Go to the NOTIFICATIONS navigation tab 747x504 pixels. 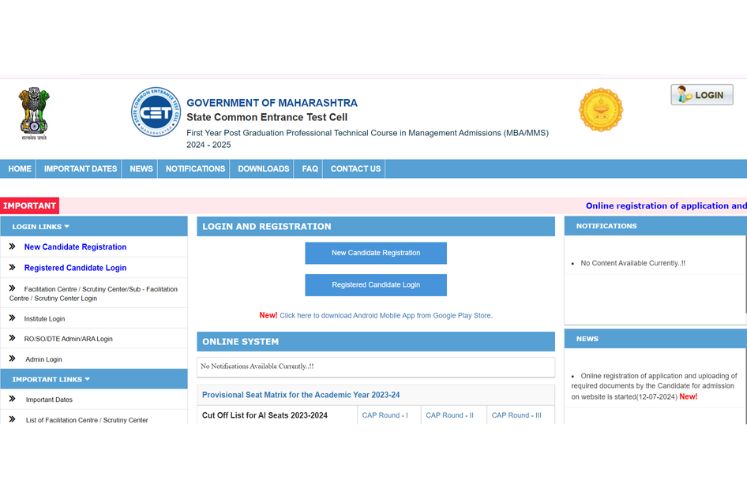tap(195, 169)
